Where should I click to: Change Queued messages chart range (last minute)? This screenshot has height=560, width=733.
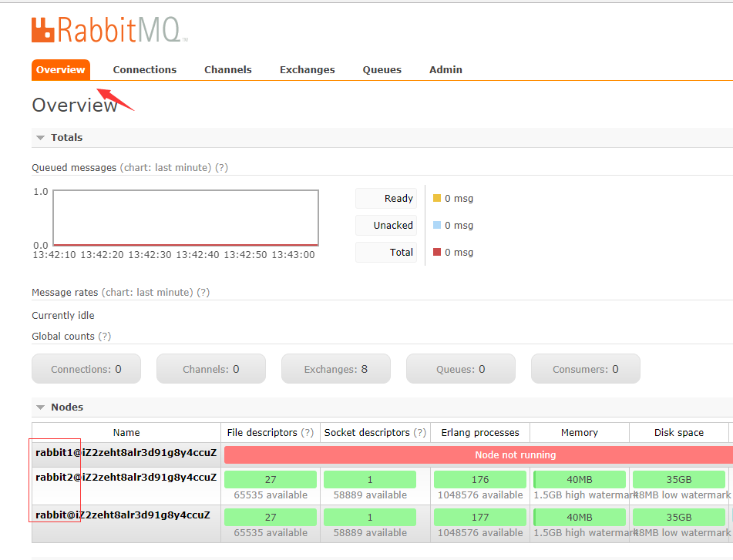click(166, 168)
